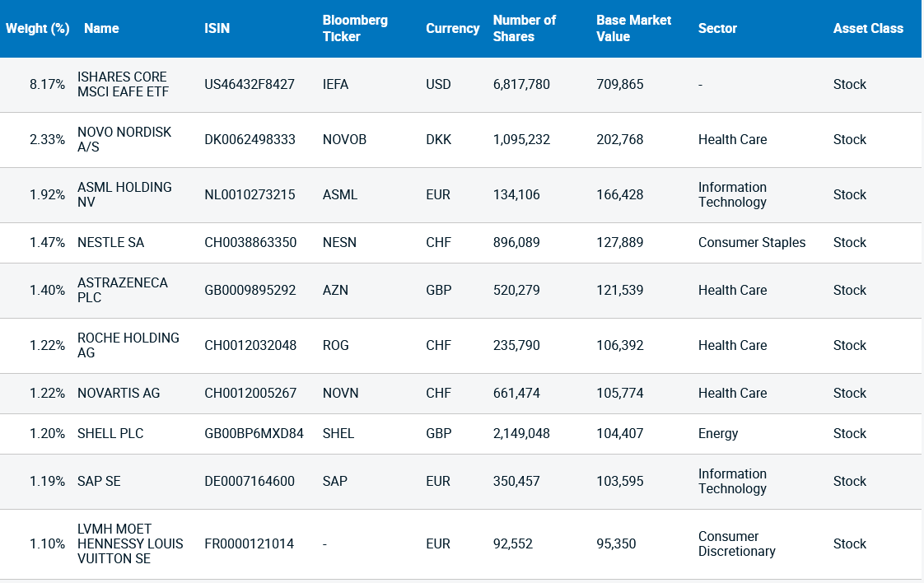Viewport: 924px width, 583px height.
Task: Click the NOVOB ticker cell
Action: tap(345, 140)
